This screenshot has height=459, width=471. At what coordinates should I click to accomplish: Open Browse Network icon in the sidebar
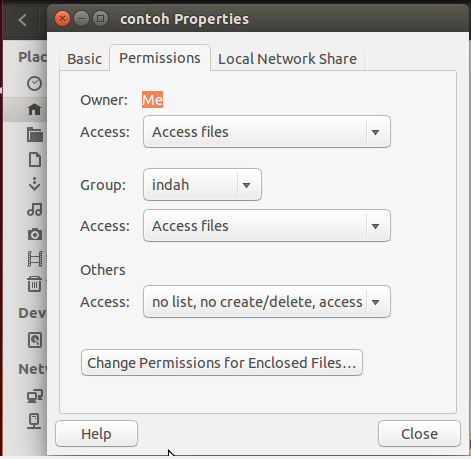pyautogui.click(x=35, y=396)
